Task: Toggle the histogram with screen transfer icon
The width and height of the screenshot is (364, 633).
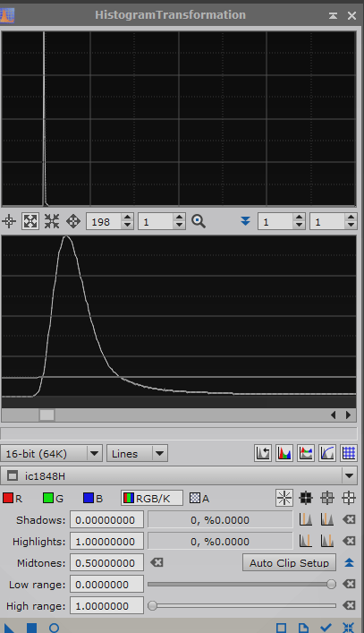Action: 306,453
